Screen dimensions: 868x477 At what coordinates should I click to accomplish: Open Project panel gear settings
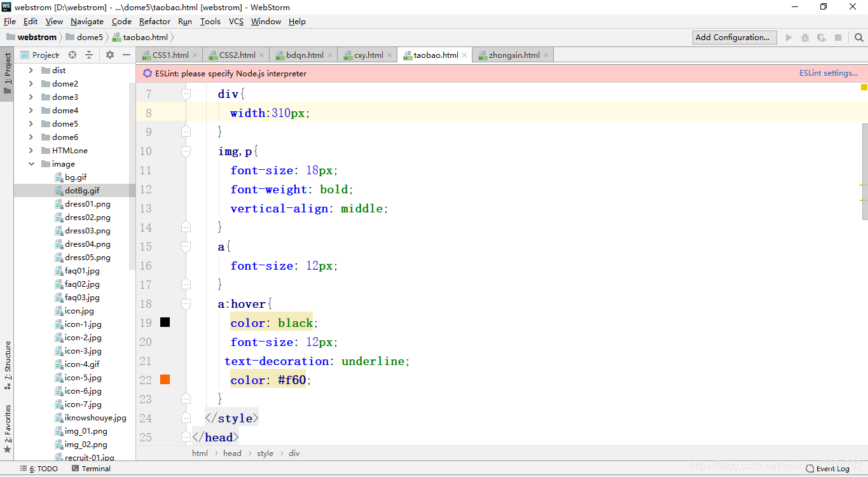click(109, 55)
